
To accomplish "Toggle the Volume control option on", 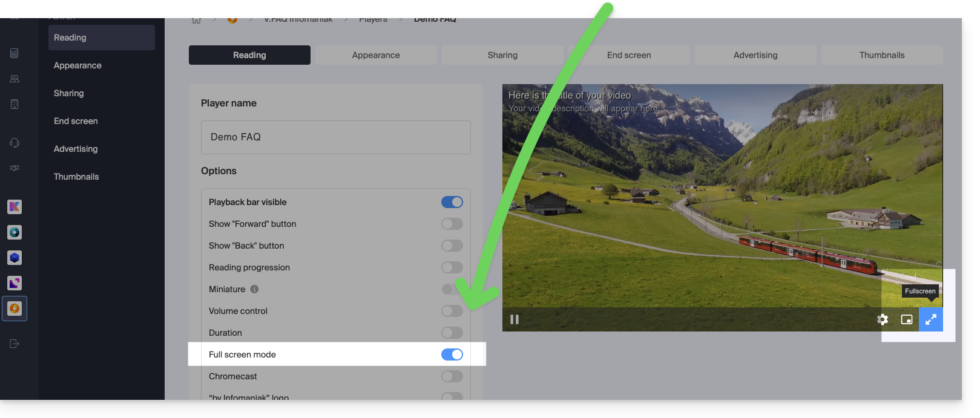I will [452, 311].
